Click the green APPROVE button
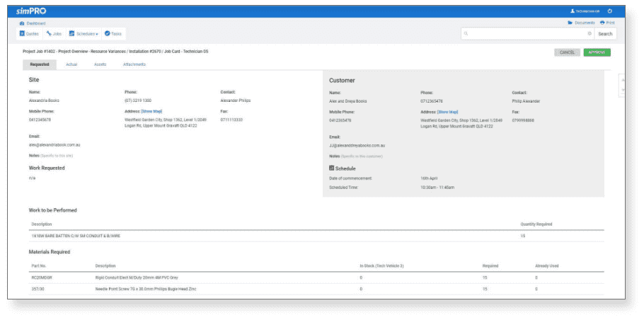 click(x=597, y=52)
